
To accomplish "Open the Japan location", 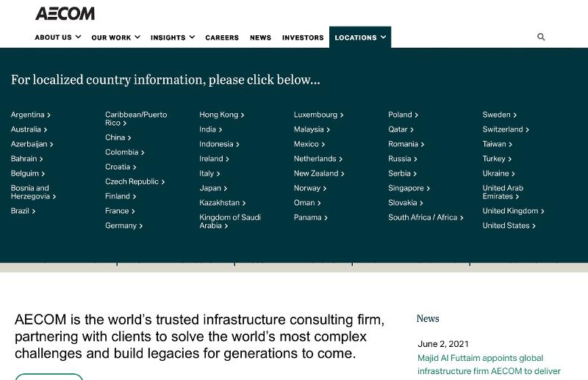I will 213,188.
